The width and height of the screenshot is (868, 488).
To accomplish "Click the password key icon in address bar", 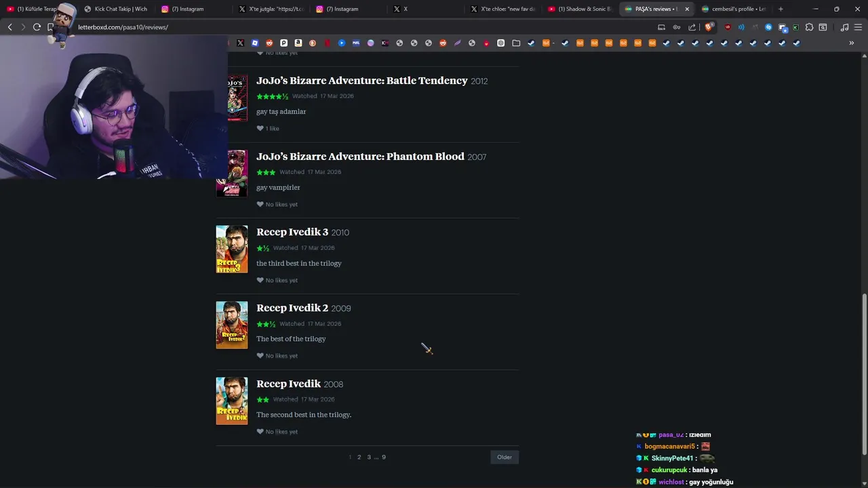I will click(x=676, y=27).
